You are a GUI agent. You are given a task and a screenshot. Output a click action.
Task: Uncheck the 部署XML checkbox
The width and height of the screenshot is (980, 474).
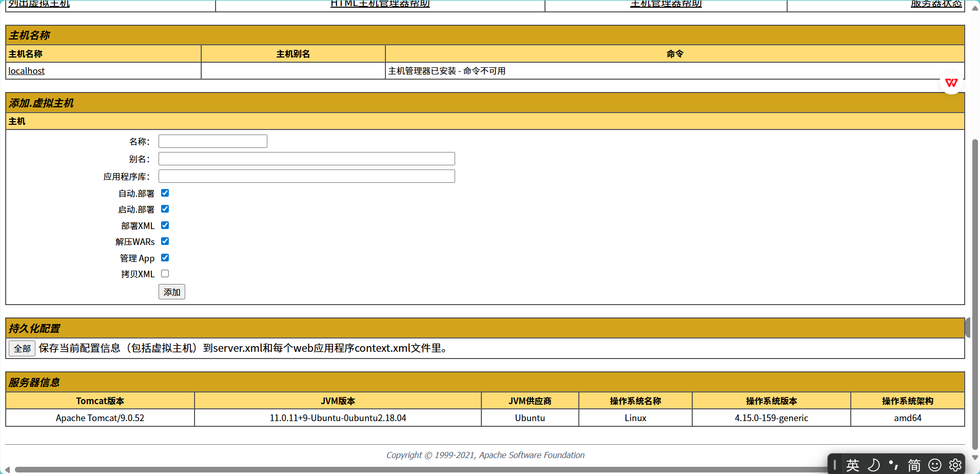click(165, 225)
